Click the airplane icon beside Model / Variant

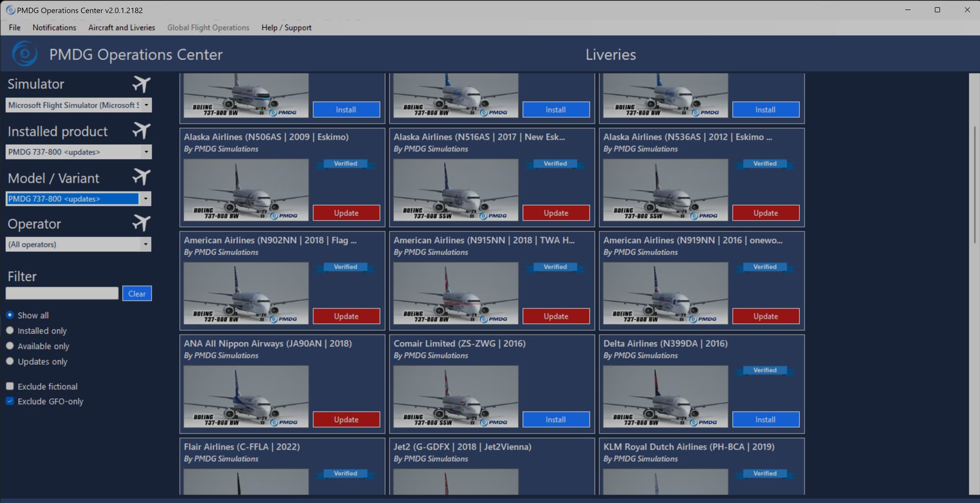coord(141,177)
